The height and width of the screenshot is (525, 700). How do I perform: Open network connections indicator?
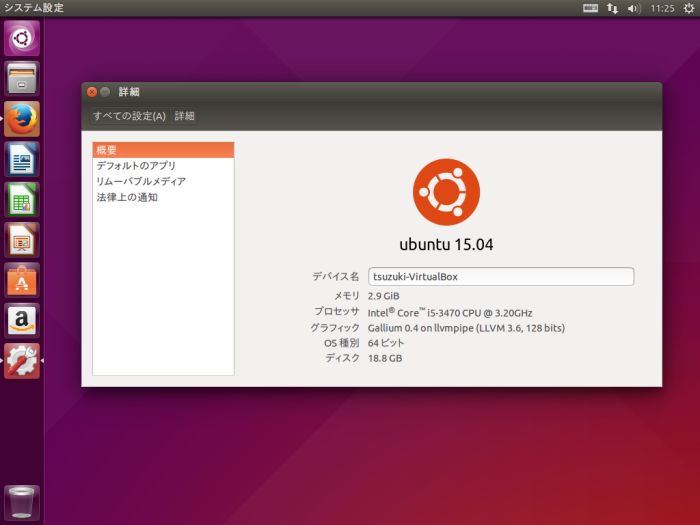click(x=612, y=8)
